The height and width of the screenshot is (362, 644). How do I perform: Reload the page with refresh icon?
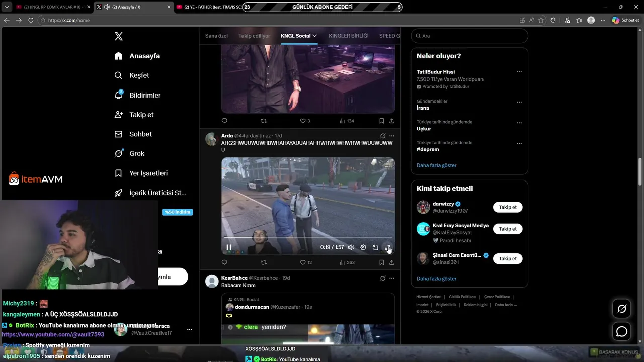[x=31, y=20]
